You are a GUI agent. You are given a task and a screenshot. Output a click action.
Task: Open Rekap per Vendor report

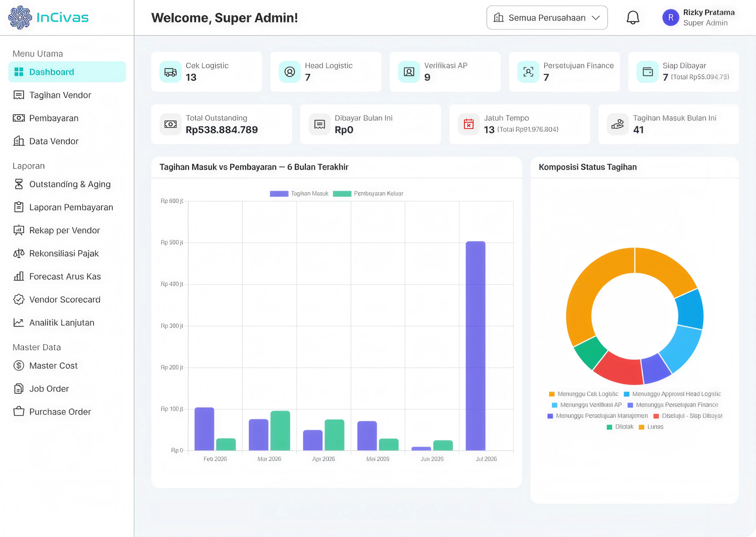(67, 230)
